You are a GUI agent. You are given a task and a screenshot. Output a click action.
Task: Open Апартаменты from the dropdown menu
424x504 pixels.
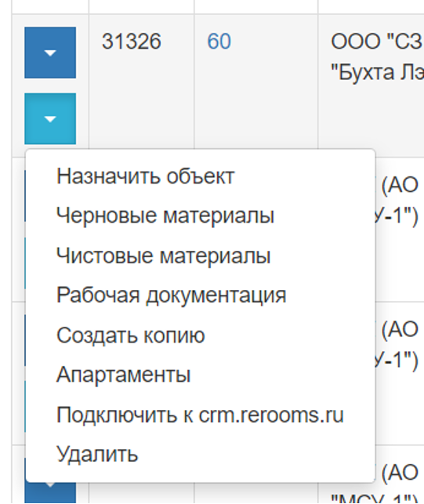[x=124, y=375]
